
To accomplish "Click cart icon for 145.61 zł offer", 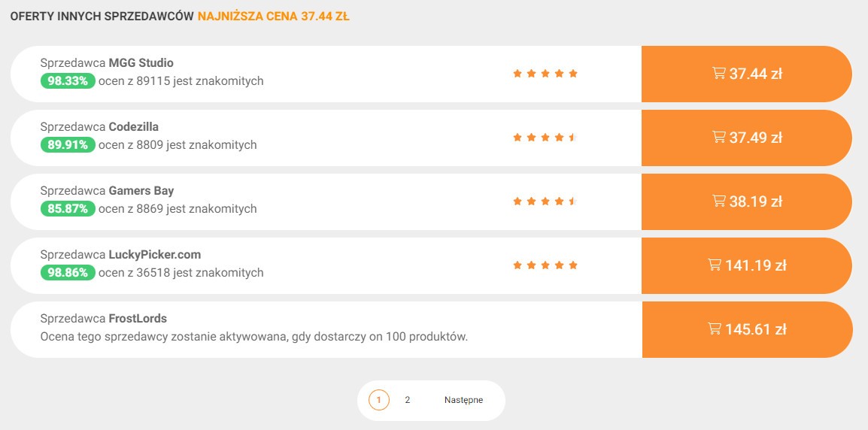I will click(x=715, y=329).
